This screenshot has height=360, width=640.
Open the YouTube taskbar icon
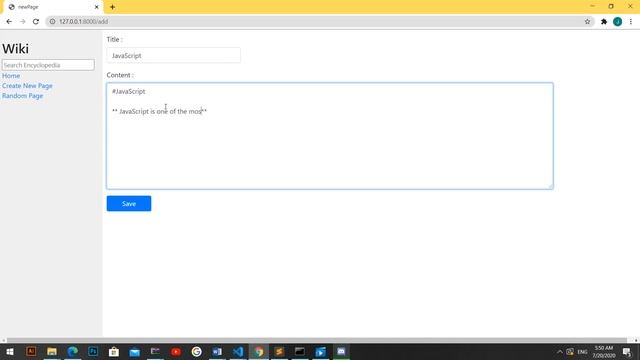click(x=176, y=351)
